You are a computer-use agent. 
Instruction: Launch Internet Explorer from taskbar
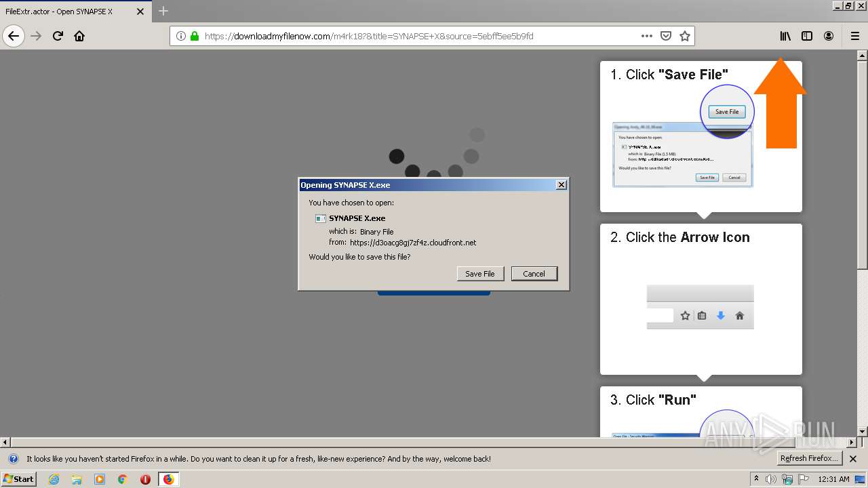pyautogui.click(x=54, y=479)
